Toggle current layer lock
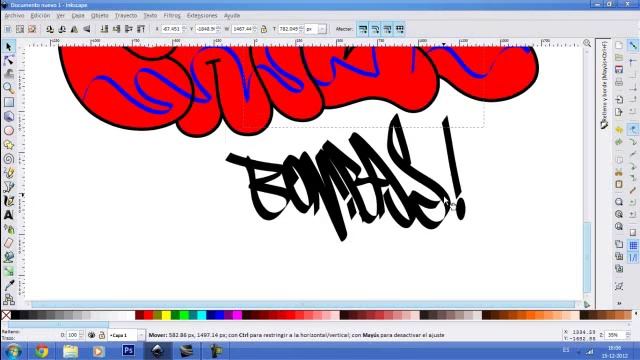 (x=102, y=335)
